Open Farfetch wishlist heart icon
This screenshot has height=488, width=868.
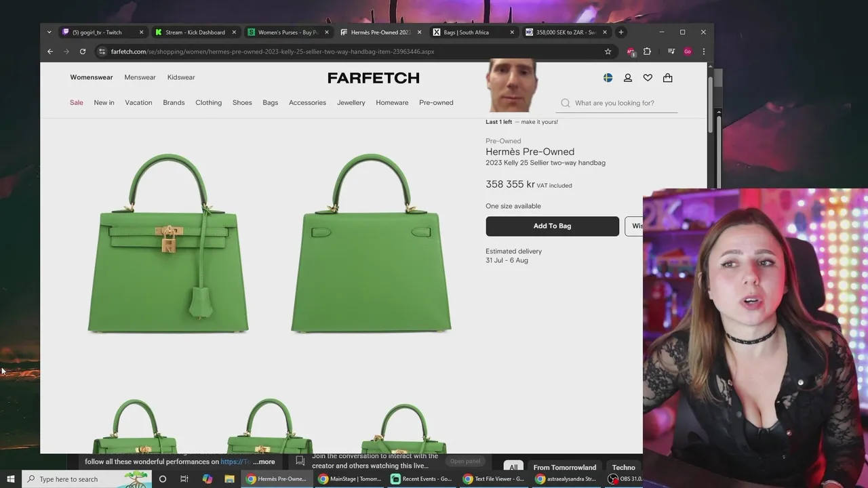(648, 78)
